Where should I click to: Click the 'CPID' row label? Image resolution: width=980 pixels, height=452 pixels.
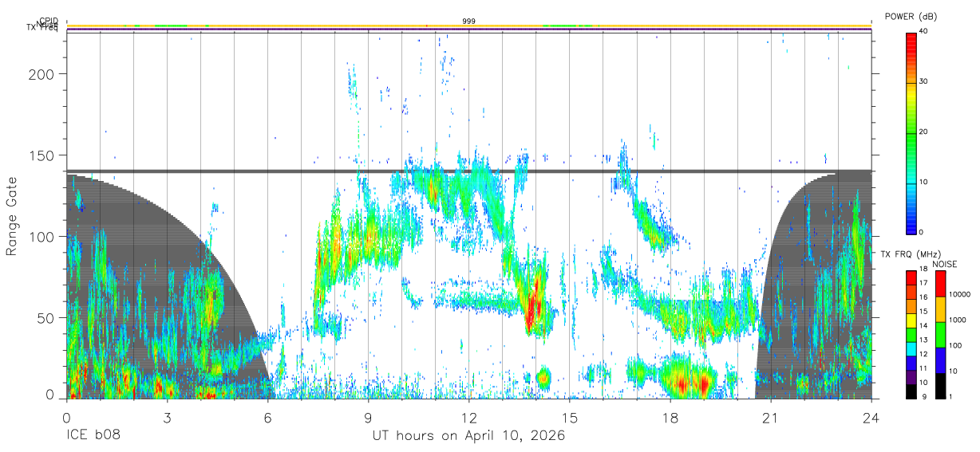[49, 21]
